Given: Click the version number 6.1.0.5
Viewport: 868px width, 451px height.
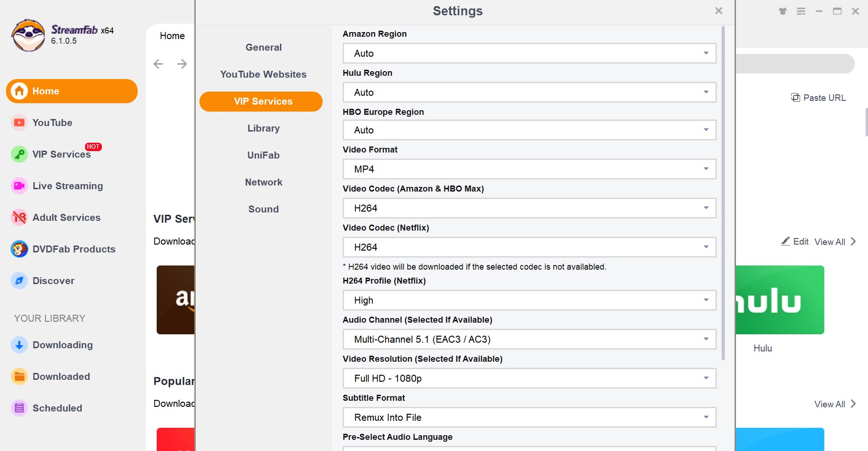Looking at the screenshot, I should [64, 41].
